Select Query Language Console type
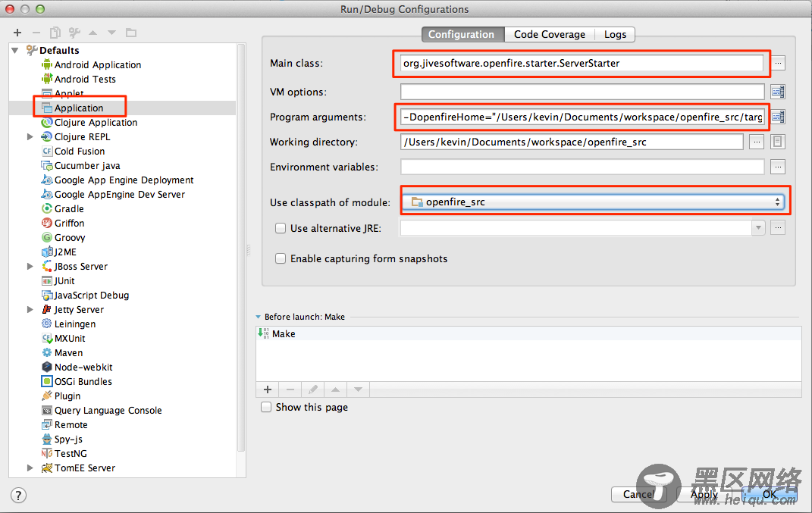The width and height of the screenshot is (812, 513). [108, 410]
